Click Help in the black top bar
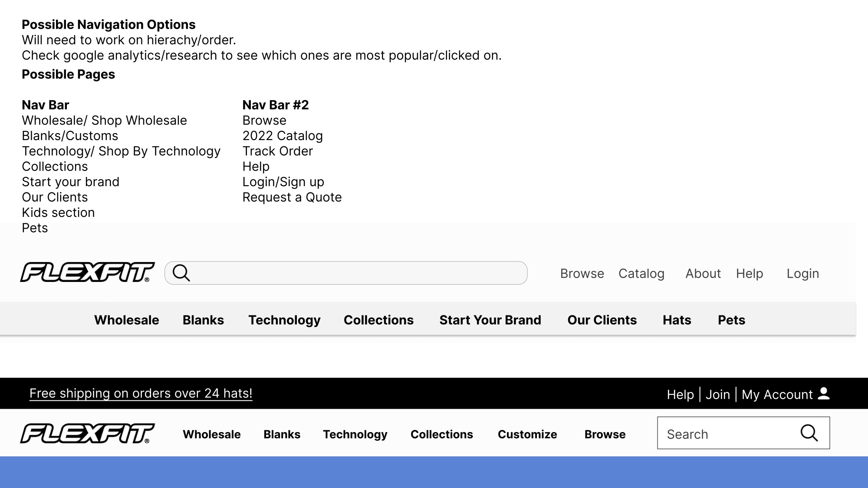This screenshot has height=488, width=868. pyautogui.click(x=680, y=395)
